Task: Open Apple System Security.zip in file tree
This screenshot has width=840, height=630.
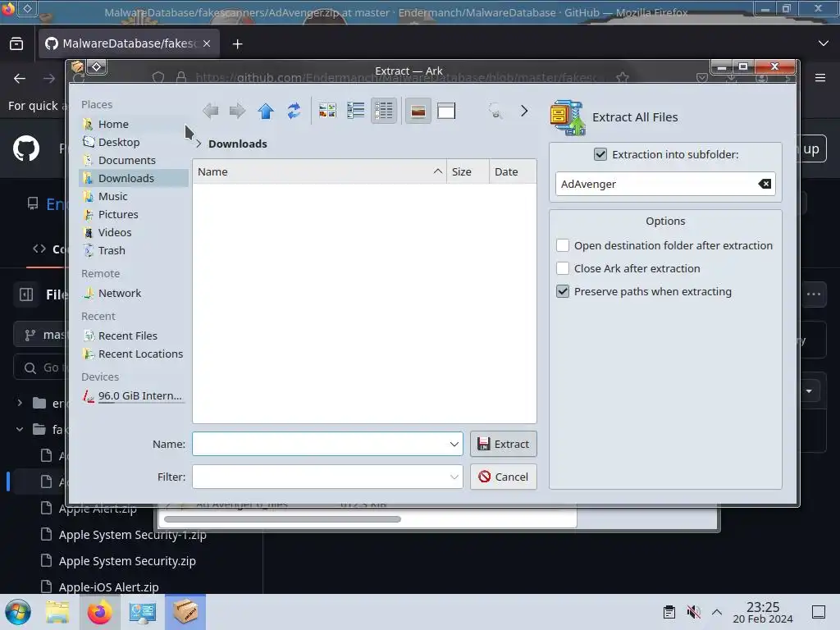Action: tap(127, 561)
